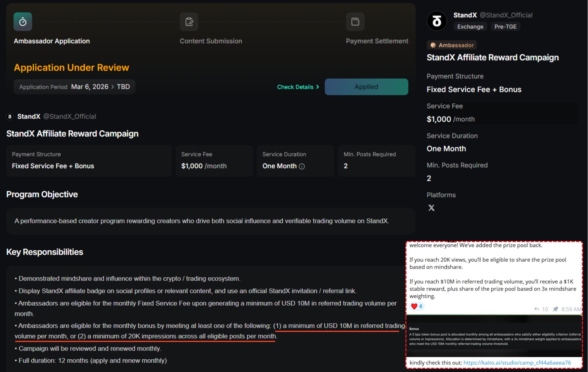Click the @StandX_Official handle in right panel
This screenshot has height=372, width=588.
(506, 15)
